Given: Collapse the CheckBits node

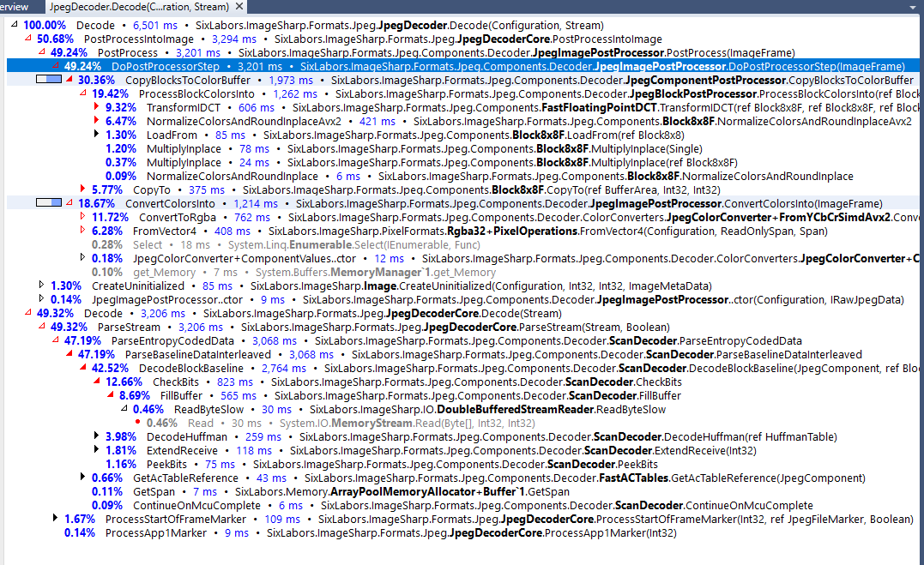Looking at the screenshot, I should [x=96, y=381].
